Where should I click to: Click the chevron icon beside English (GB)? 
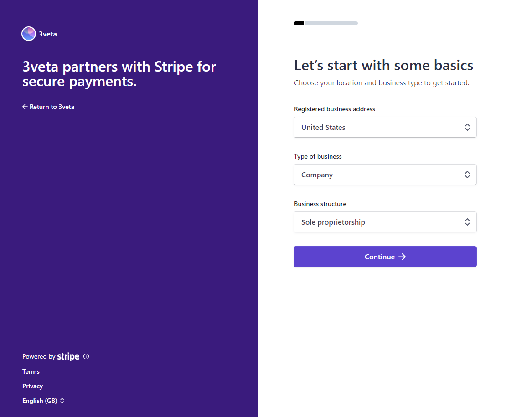tap(62, 401)
